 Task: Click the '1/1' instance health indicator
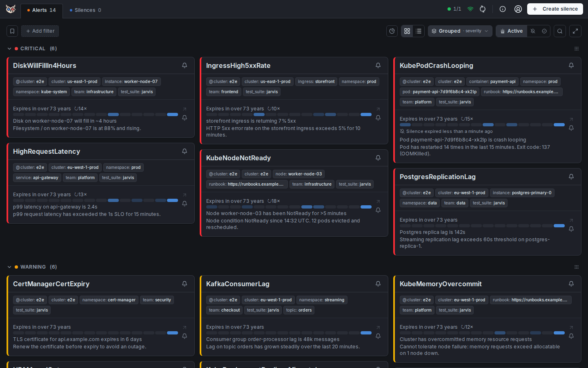coord(454,9)
